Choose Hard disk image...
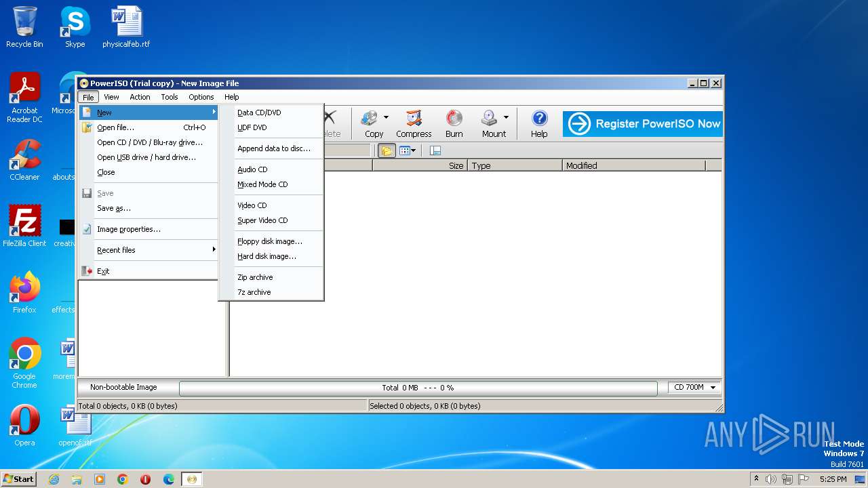 coord(271,256)
